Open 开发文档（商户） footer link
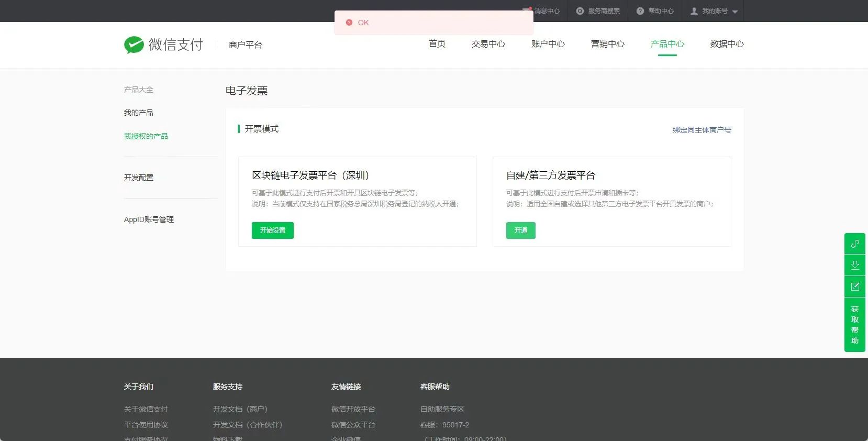Screen dimensions: 868x441 240,409
